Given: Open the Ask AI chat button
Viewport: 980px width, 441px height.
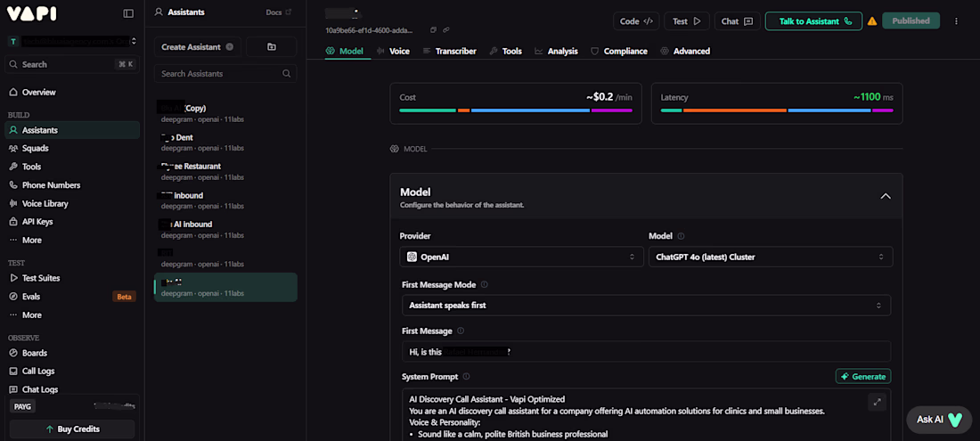Looking at the screenshot, I should tap(939, 420).
